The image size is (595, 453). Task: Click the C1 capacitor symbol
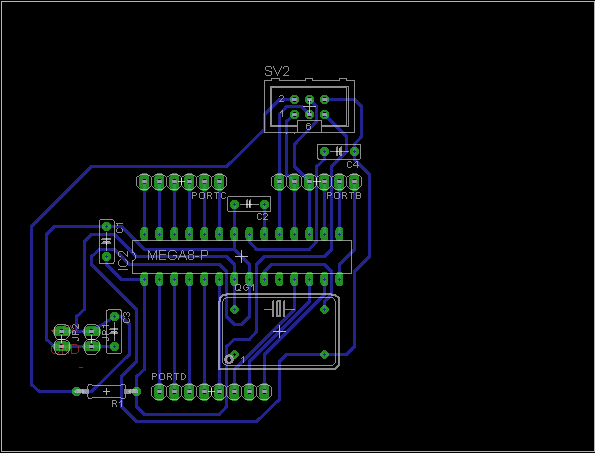click(x=107, y=241)
